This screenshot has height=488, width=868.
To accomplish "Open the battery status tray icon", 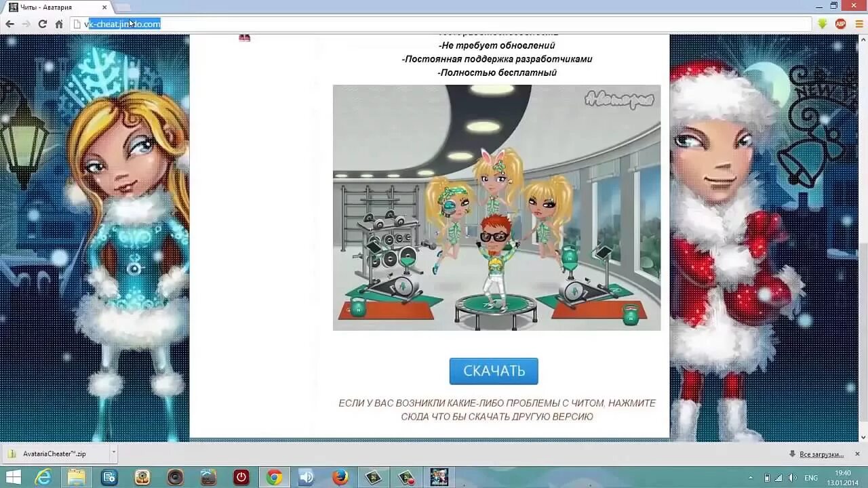I will pyautogui.click(x=766, y=478).
